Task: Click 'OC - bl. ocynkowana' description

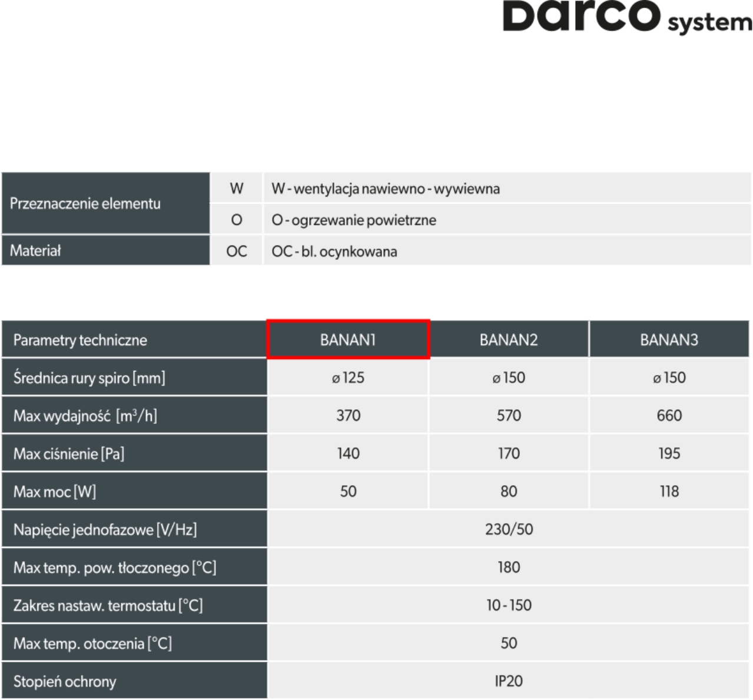Action: click(x=334, y=251)
